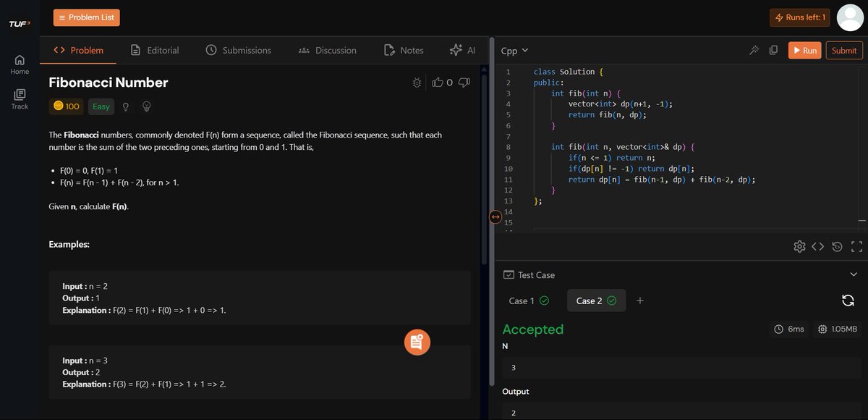The image size is (868, 420).
Task: Switch to the Editorial tab
Action: pos(155,50)
